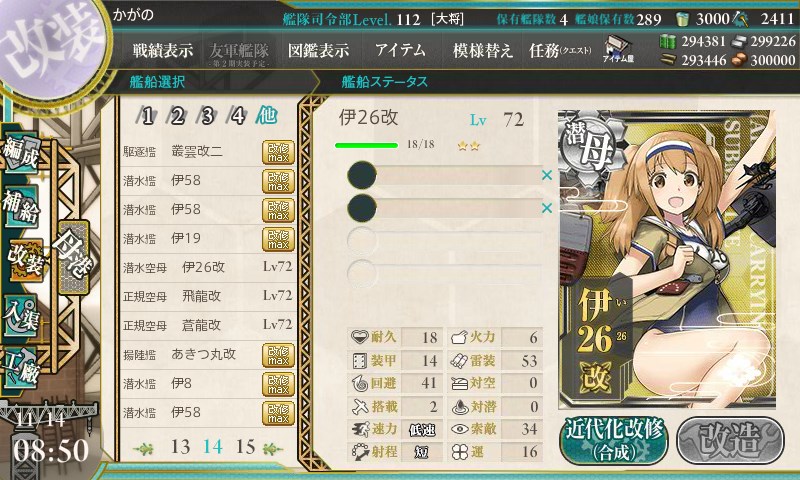
Task: Switch to fleet 2 tab
Action: pos(177,116)
